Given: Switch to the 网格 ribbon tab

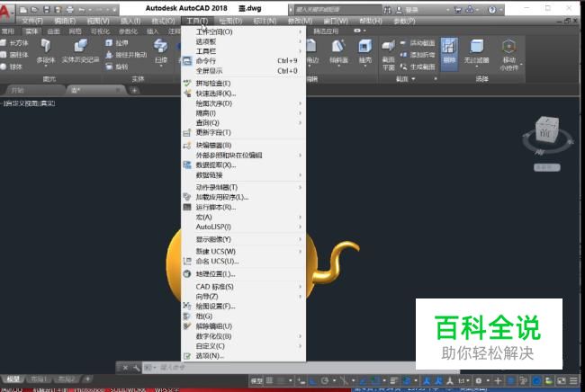Looking at the screenshot, I should coord(75,31).
